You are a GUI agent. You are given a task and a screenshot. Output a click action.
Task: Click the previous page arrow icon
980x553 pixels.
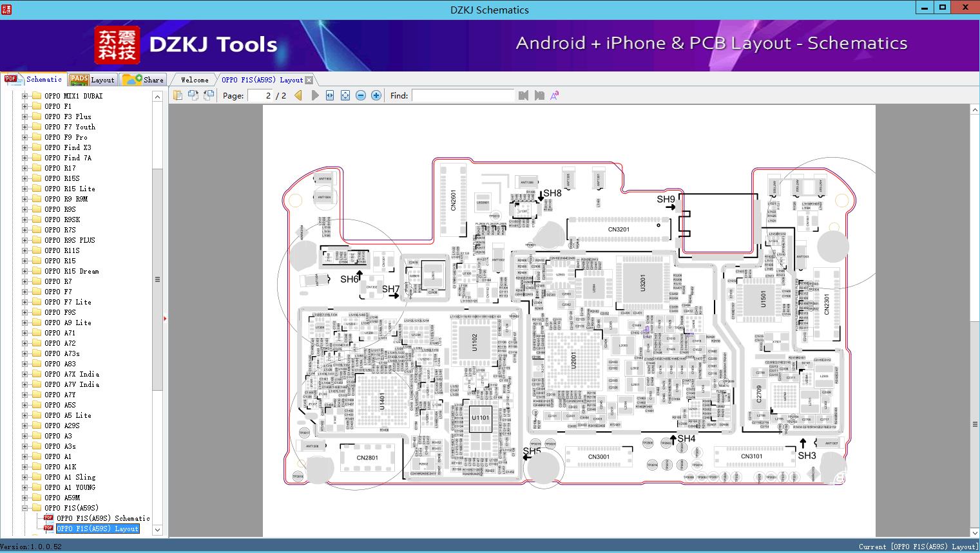pos(298,95)
